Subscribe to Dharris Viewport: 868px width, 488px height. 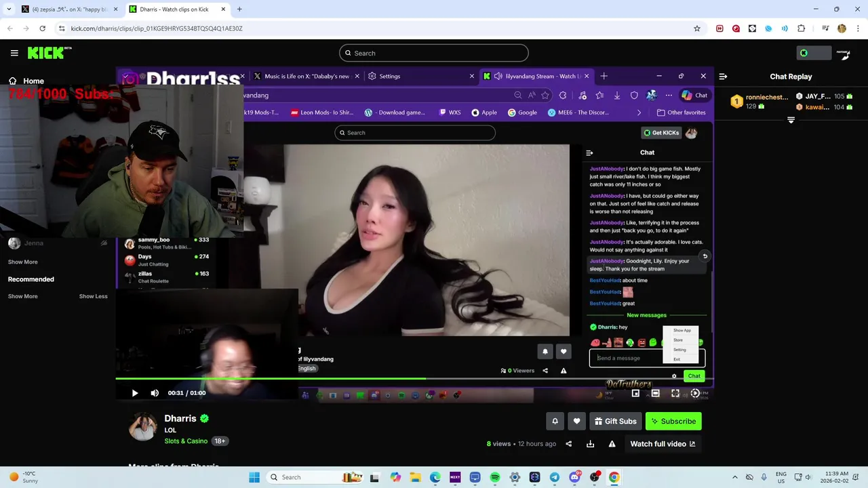tap(673, 421)
